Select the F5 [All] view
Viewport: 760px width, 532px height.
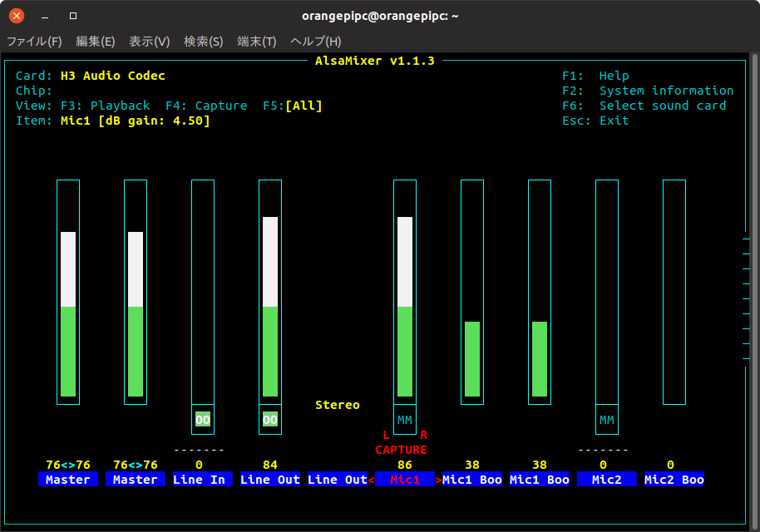coord(293,106)
